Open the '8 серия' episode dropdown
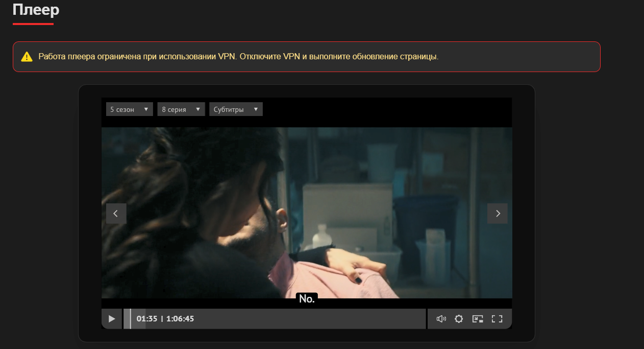This screenshot has width=644, height=349. tap(181, 109)
